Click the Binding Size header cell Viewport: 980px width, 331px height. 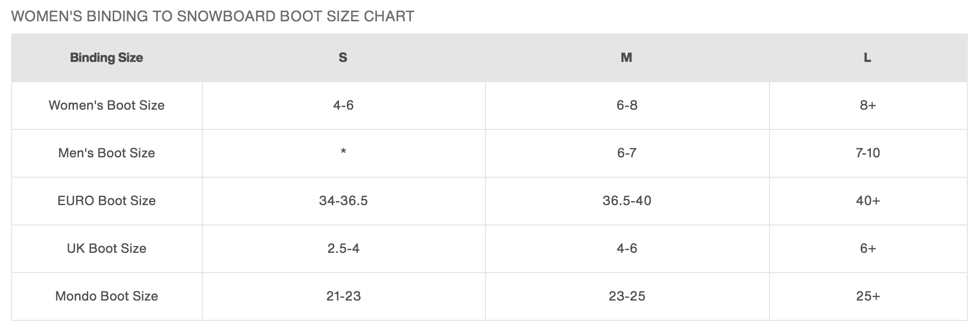(x=107, y=57)
